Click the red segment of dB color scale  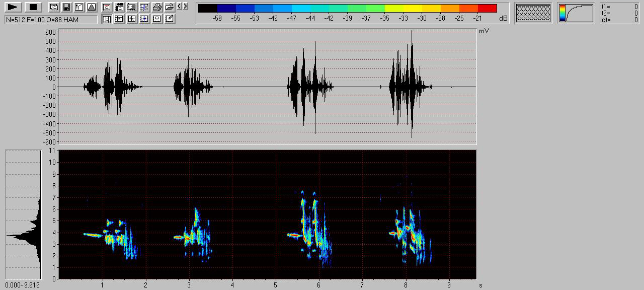point(487,9)
